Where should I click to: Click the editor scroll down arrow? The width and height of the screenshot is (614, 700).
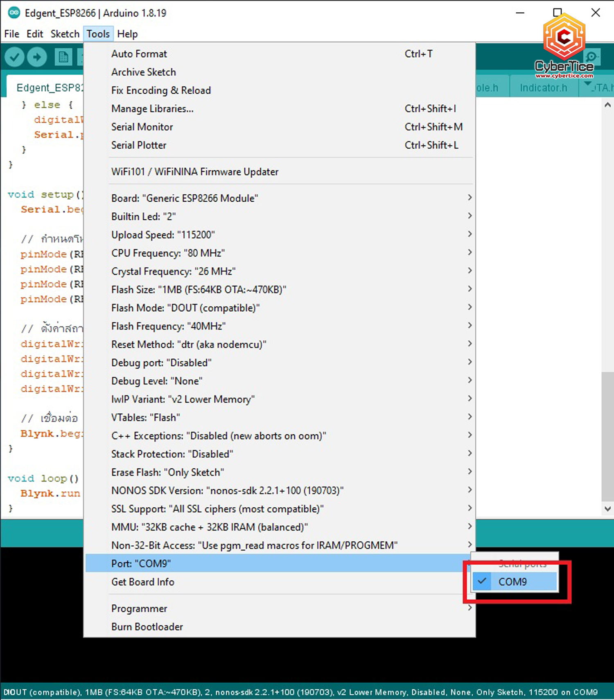click(x=607, y=509)
